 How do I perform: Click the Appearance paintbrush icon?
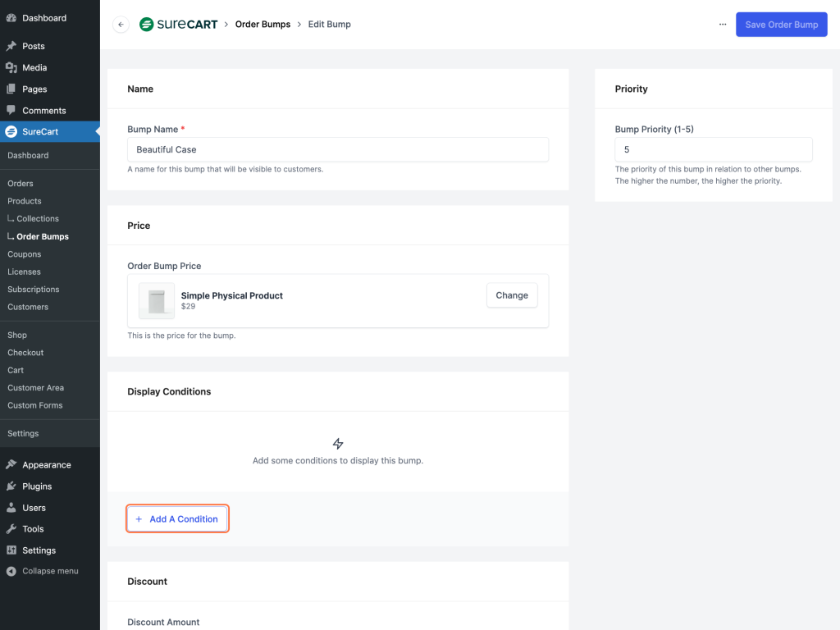[x=11, y=465]
